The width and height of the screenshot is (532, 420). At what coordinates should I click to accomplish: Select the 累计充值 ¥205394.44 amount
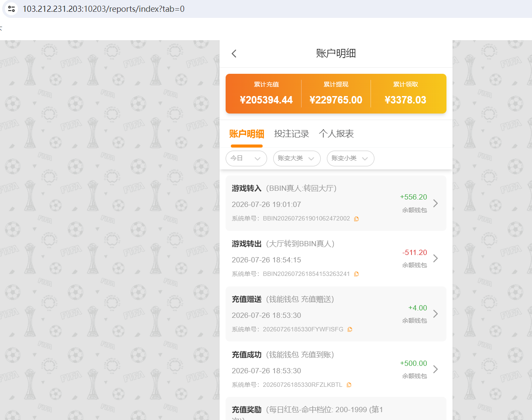(266, 100)
